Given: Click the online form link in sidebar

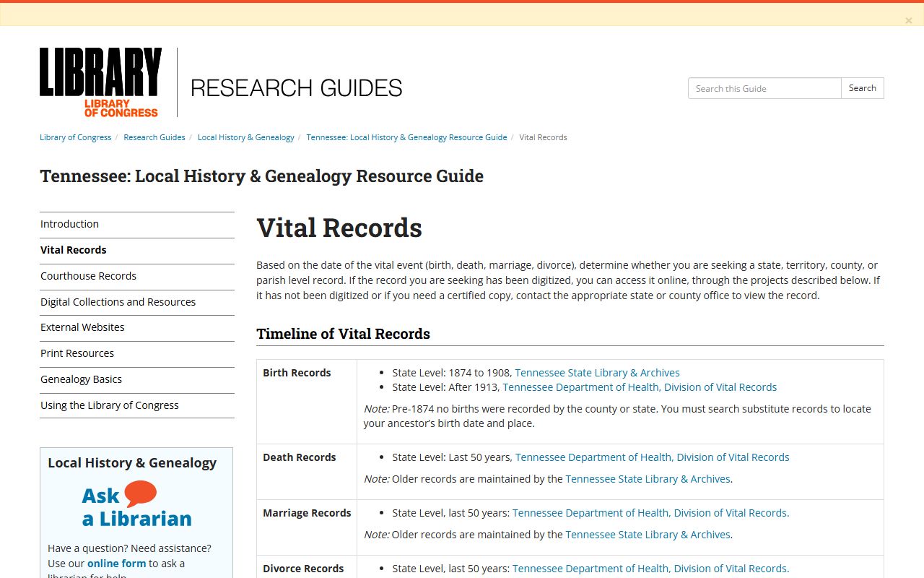Looking at the screenshot, I should click(116, 563).
